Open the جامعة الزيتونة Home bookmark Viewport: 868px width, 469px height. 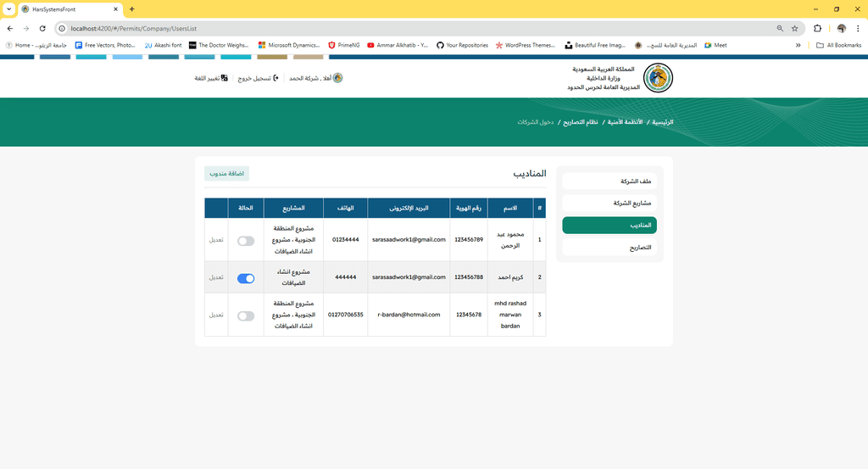click(36, 46)
